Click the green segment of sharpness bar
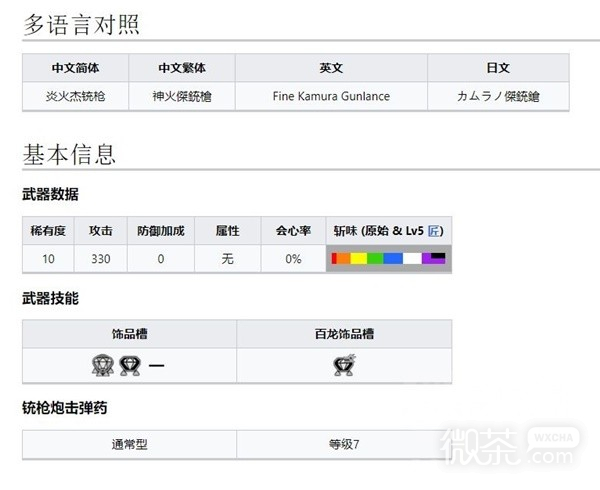600x490 pixels. [x=375, y=258]
